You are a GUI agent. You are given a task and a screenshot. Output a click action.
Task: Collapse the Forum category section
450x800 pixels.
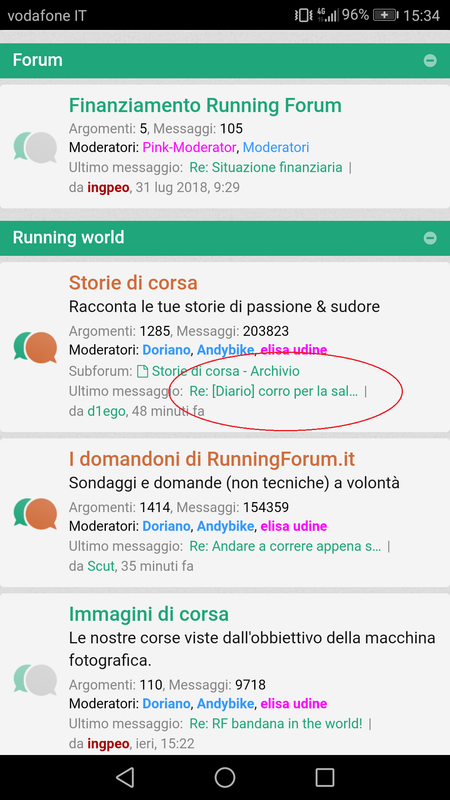(x=430, y=61)
